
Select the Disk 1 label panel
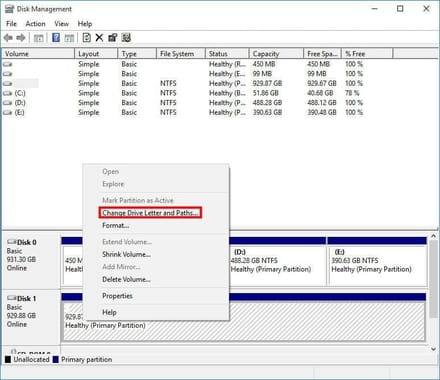click(x=32, y=317)
